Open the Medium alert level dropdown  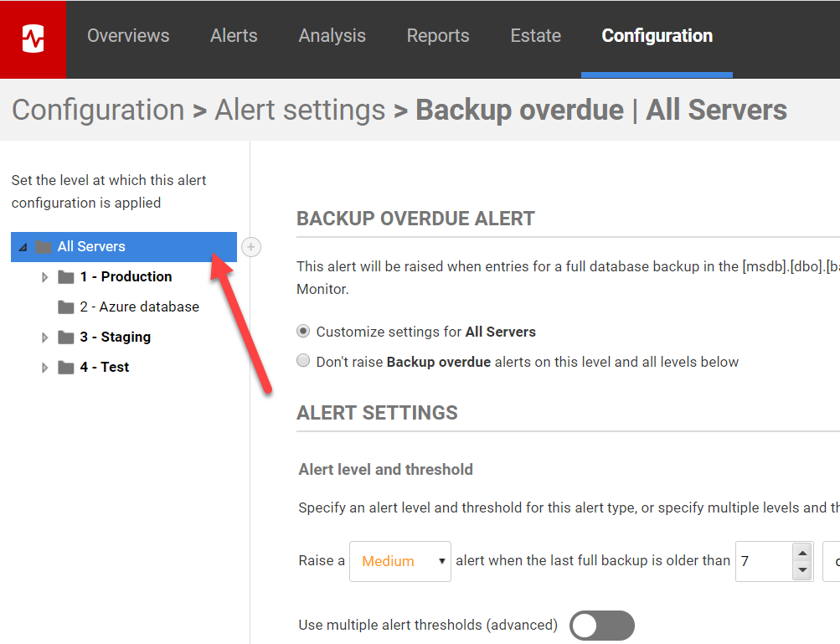399,561
